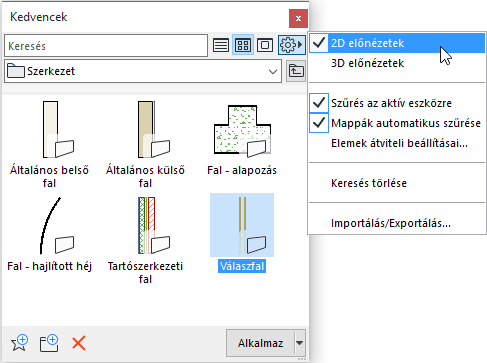Open the Szerkezet folder dropdown
This screenshot has width=487, height=363.
click(x=143, y=71)
